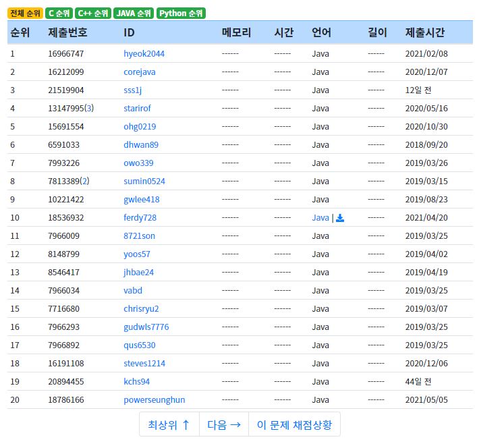Select submission number 16212099
Image resolution: width=477 pixels, height=448 pixels.
click(x=65, y=72)
